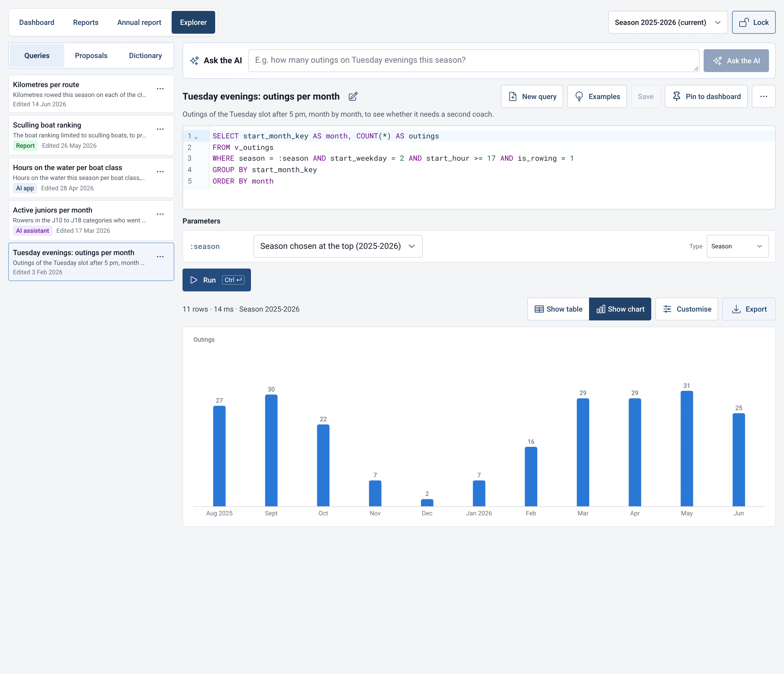Viewport: 784px width, 674px height.
Task: Click the sparkle icon next to Ask the AI label
Action: (x=194, y=61)
